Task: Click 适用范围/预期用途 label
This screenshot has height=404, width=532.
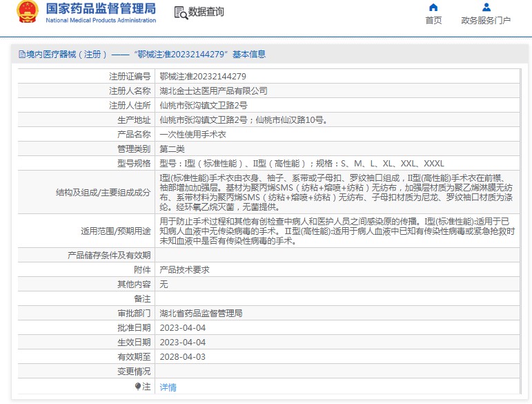Action: (116, 231)
